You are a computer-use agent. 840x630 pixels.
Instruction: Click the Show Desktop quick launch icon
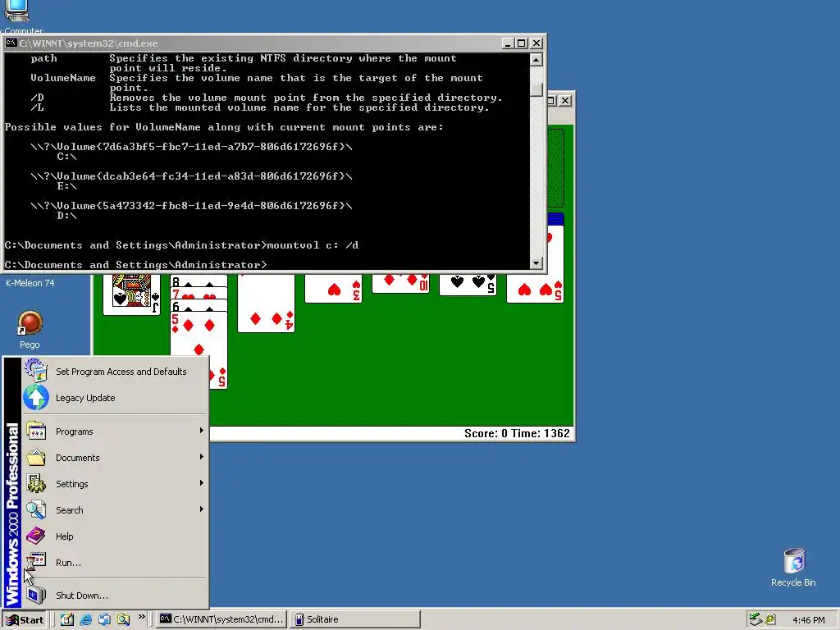point(67,619)
